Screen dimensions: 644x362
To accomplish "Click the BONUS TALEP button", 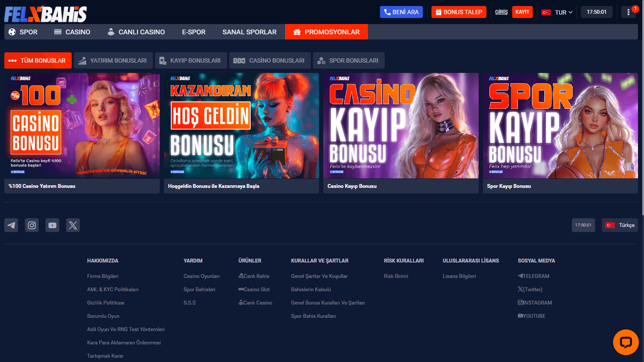I will click(x=459, y=12).
